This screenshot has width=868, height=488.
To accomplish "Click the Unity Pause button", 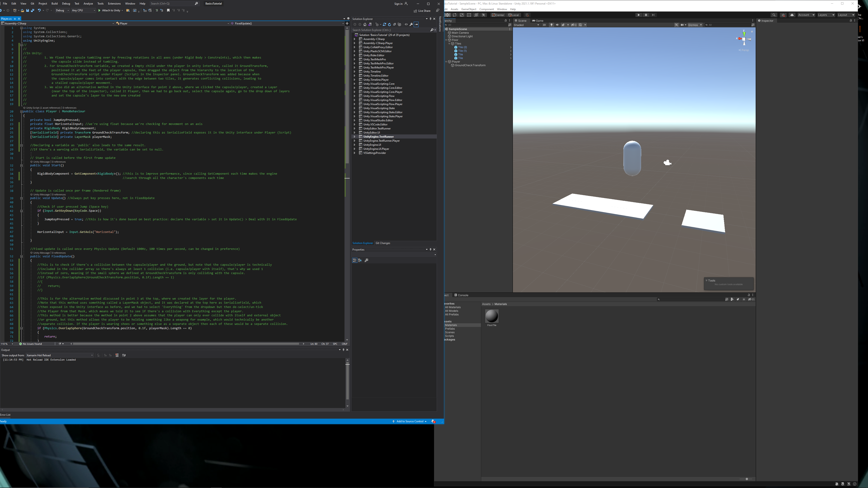I will [x=646, y=15].
